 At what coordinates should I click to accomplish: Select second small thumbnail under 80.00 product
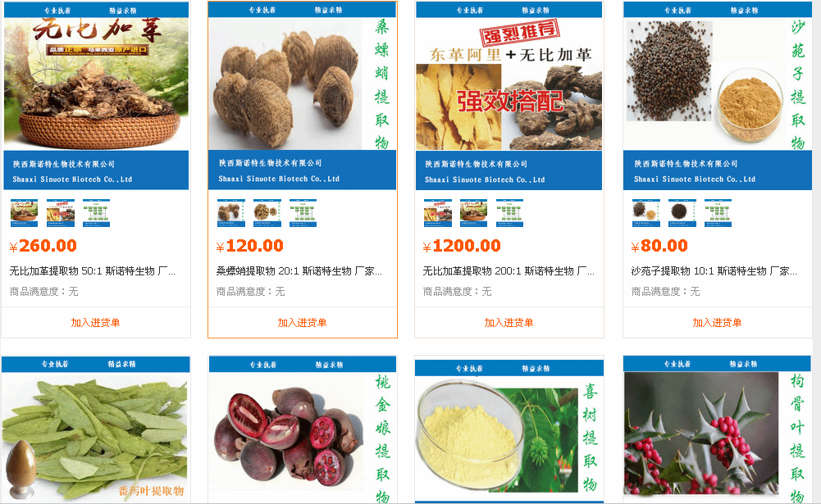click(682, 212)
